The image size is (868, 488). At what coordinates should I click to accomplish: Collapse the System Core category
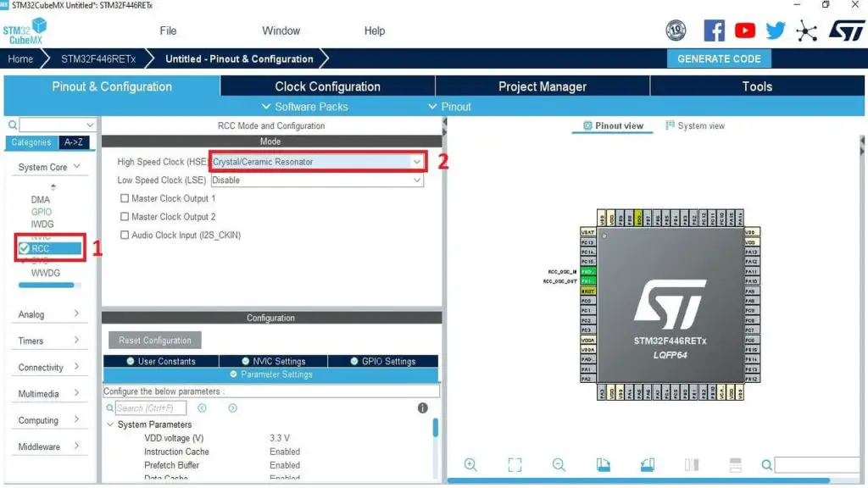point(48,167)
